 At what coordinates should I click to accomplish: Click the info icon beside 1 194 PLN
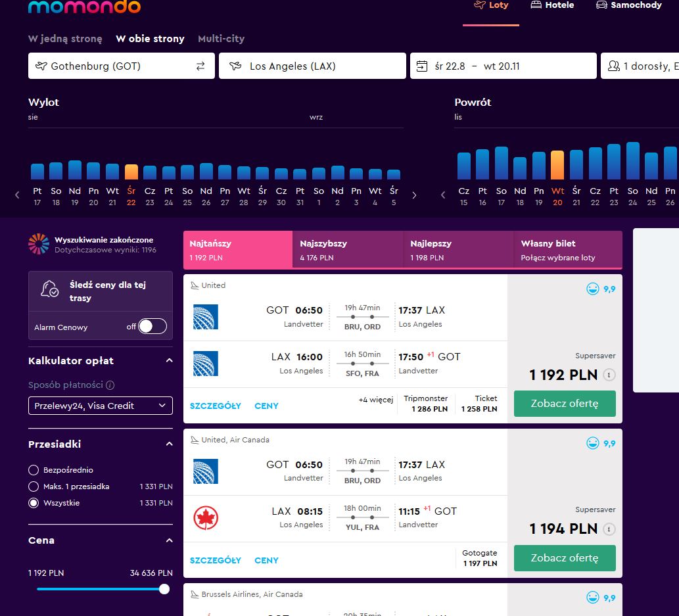(609, 529)
